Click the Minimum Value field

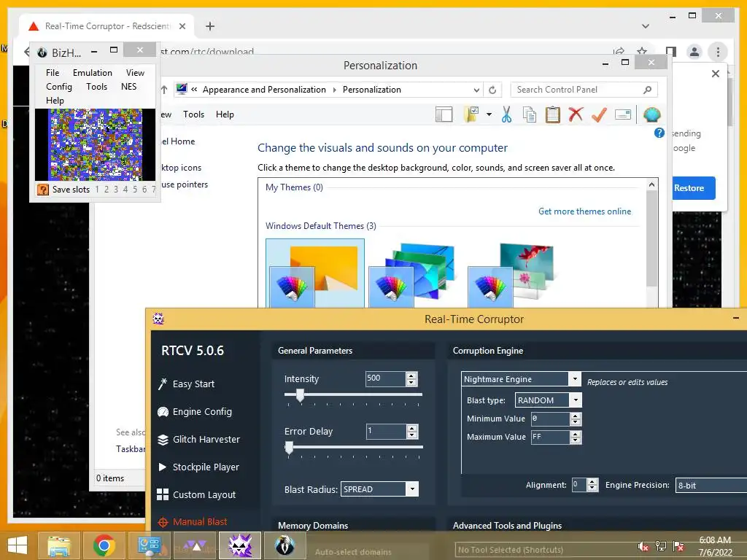(x=550, y=419)
